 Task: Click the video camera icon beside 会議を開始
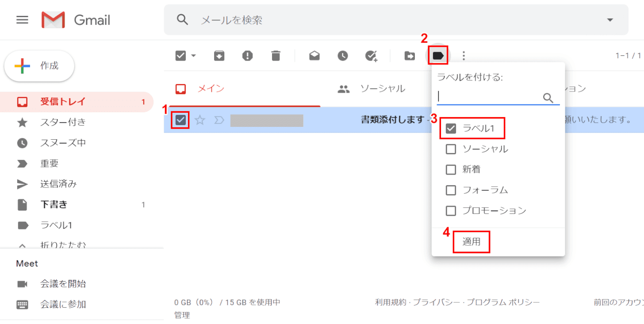pyautogui.click(x=22, y=284)
